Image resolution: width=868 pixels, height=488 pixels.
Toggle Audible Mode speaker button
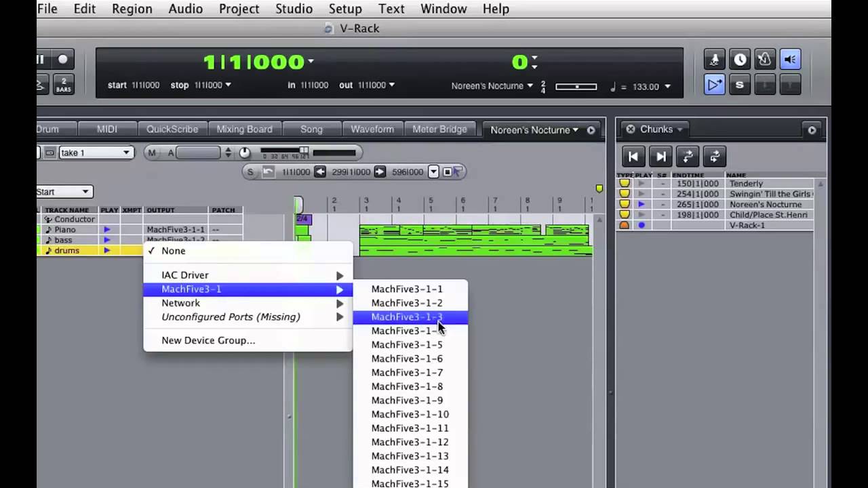[x=790, y=60]
